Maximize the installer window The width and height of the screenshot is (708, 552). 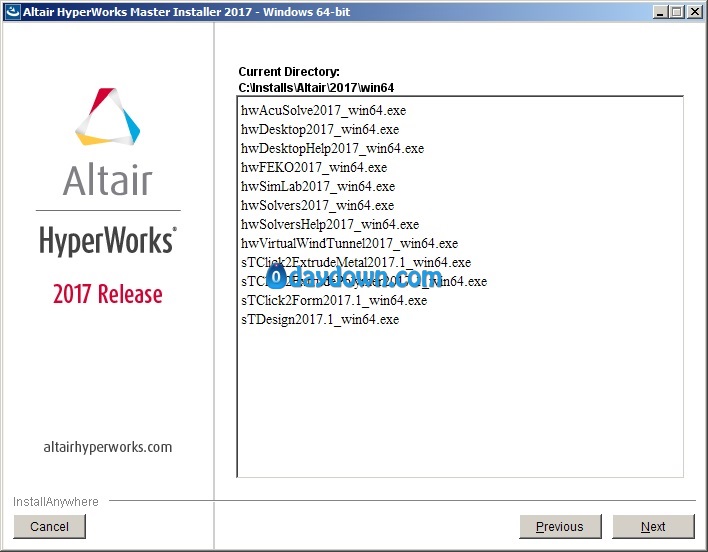pos(677,12)
